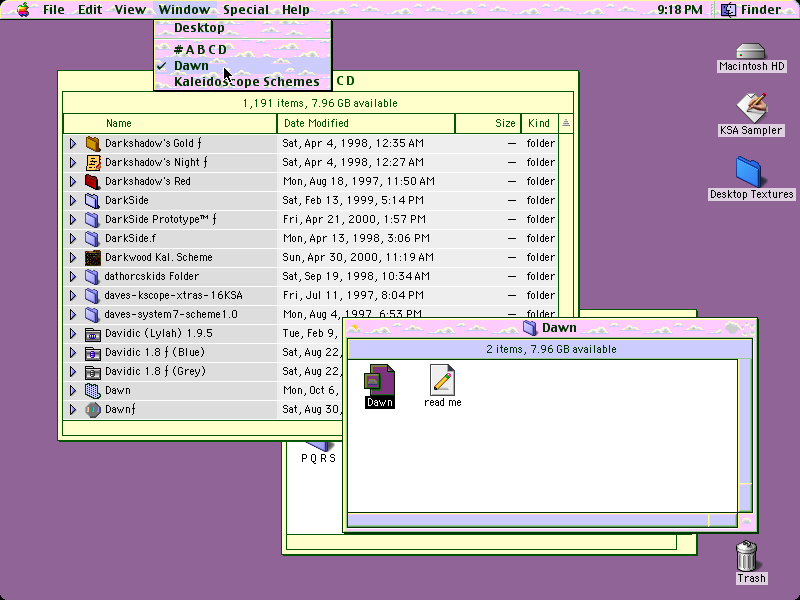Viewport: 800px width, 600px height.
Task: Open the File menu
Action: click(x=54, y=10)
